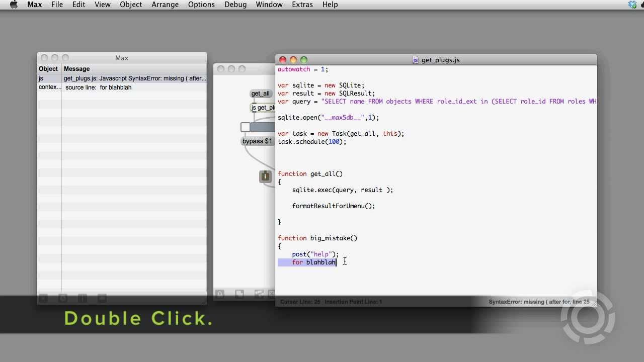Click the js file icon in get_plugs.js title
The width and height of the screenshot is (644, 362).
coord(416,60)
